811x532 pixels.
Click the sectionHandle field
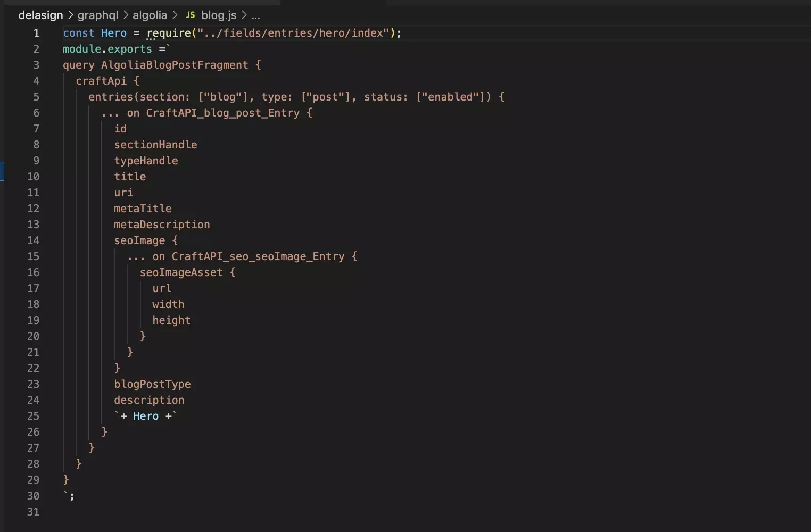155,145
